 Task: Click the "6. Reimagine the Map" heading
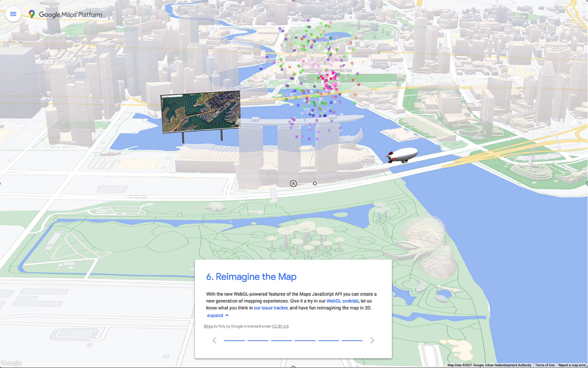coord(251,277)
